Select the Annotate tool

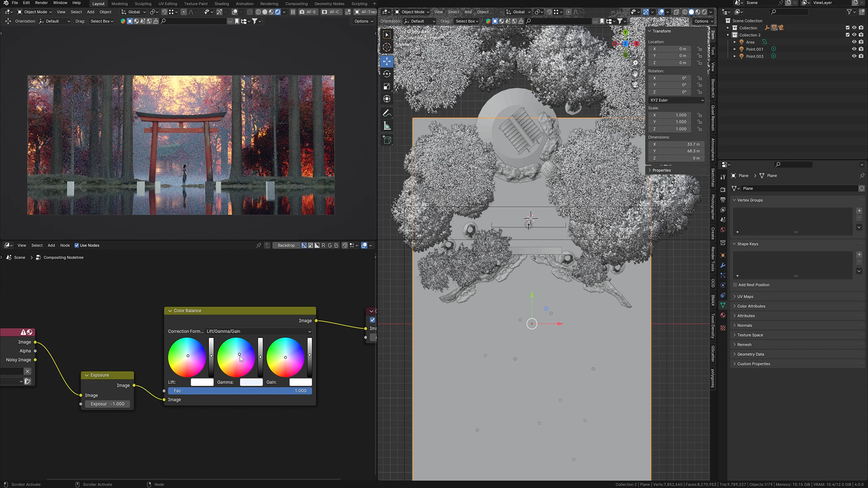(387, 113)
